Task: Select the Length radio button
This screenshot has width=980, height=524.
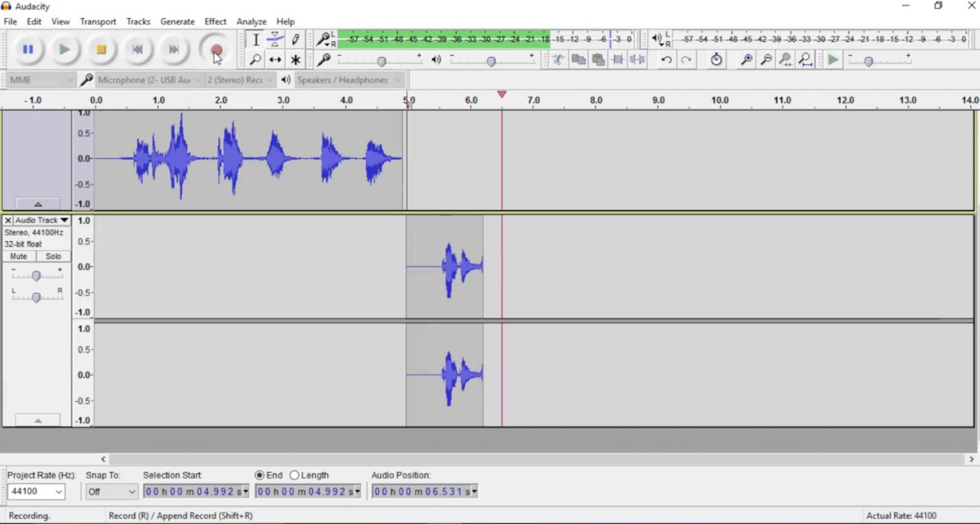Action: tap(295, 475)
